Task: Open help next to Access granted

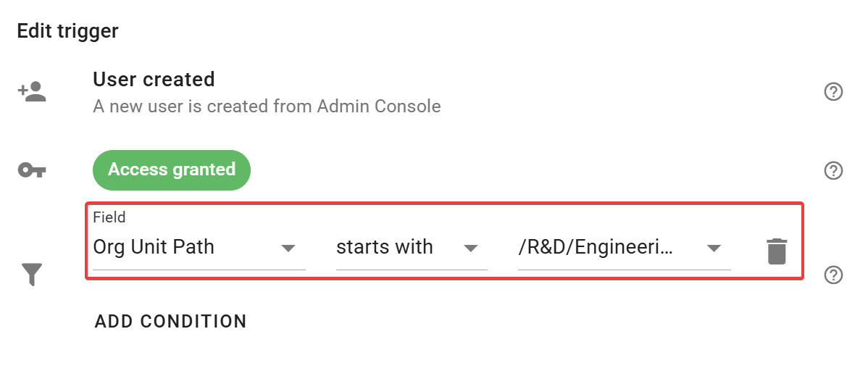Action: pos(834,170)
